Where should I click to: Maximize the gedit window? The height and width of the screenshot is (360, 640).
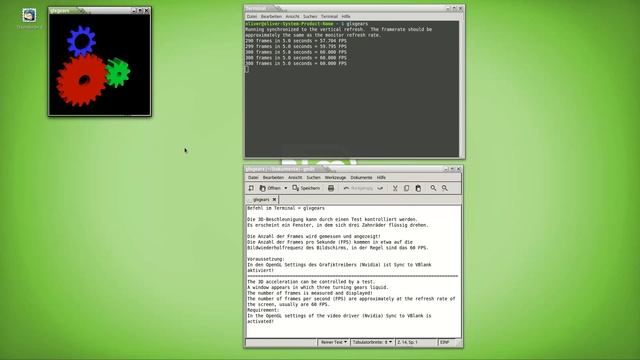(x=452, y=169)
